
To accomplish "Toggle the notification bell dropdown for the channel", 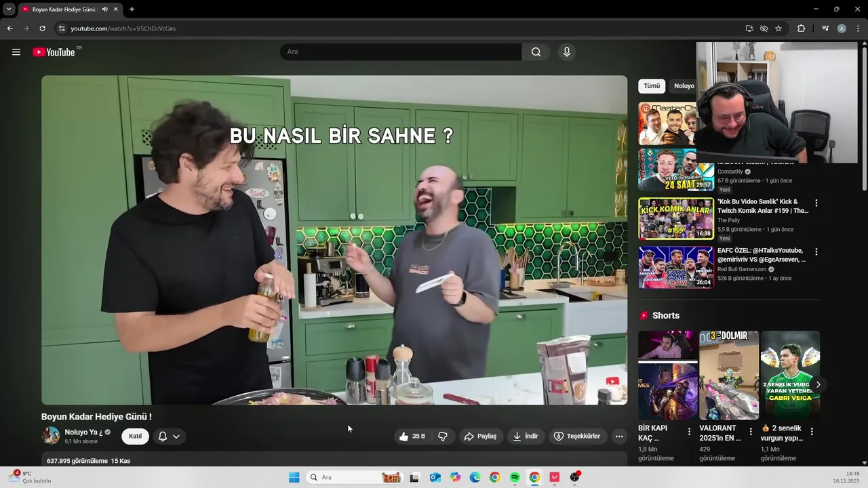I will 170,436.
